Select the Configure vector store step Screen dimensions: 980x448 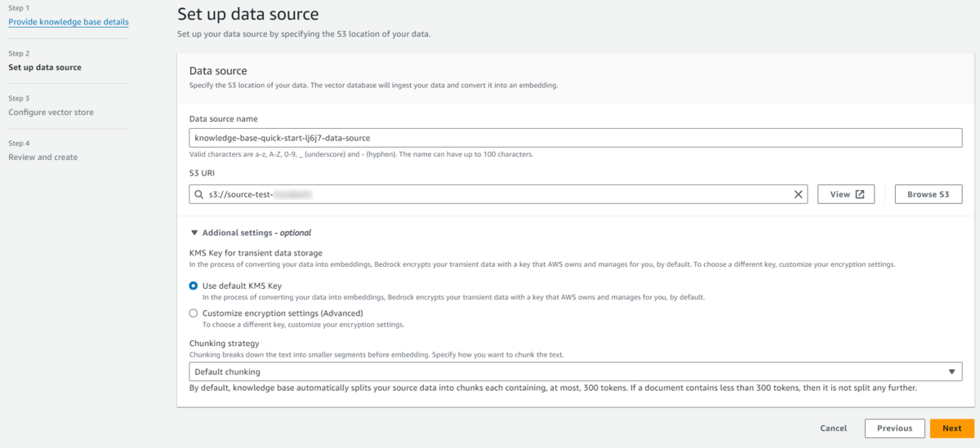[x=51, y=113]
